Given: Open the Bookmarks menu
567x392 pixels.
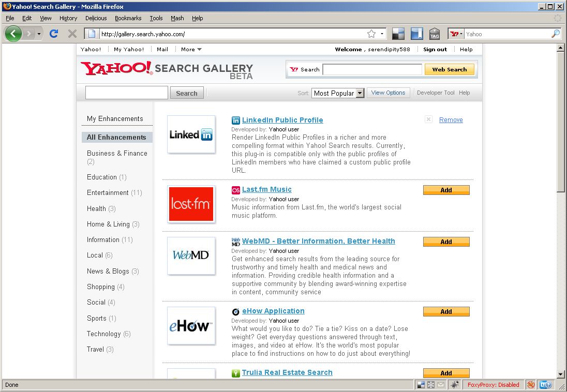Looking at the screenshot, I should point(128,18).
